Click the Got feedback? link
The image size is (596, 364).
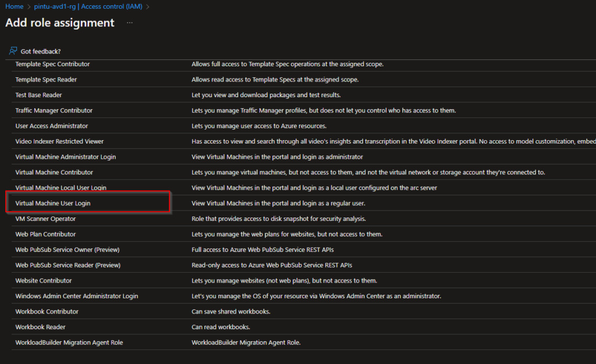tap(41, 51)
